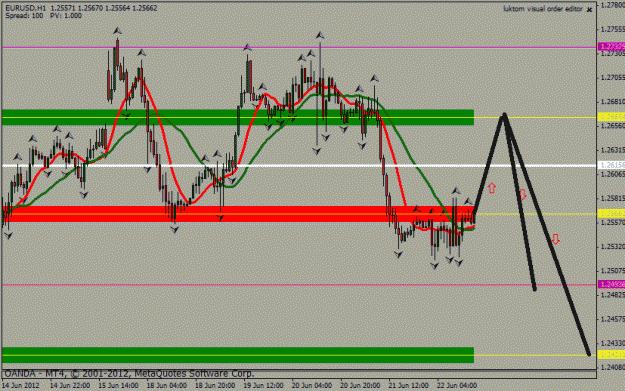This screenshot has width=625, height=391.
Task: Select the bottom green support zone rectangle
Action: (x=238, y=355)
